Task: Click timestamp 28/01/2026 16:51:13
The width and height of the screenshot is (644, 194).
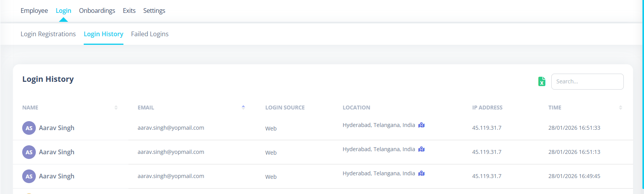Action: (574, 152)
